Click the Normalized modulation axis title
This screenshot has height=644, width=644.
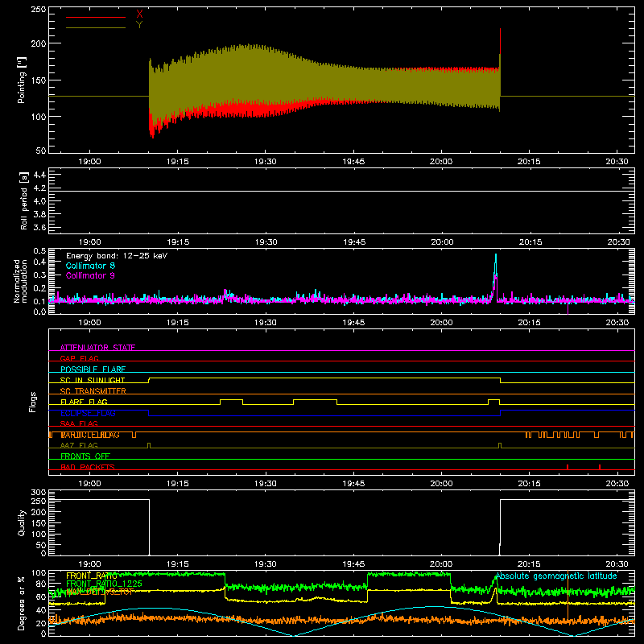(x=20, y=281)
